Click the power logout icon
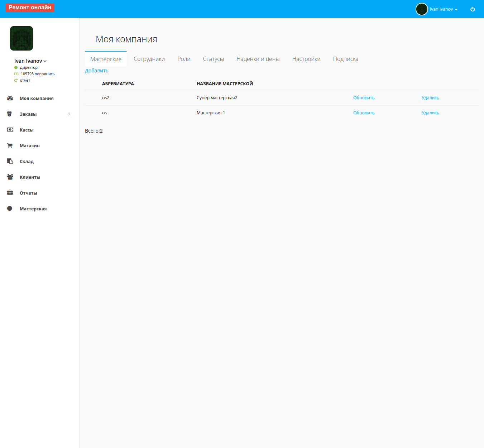The image size is (484, 448). click(473, 9)
